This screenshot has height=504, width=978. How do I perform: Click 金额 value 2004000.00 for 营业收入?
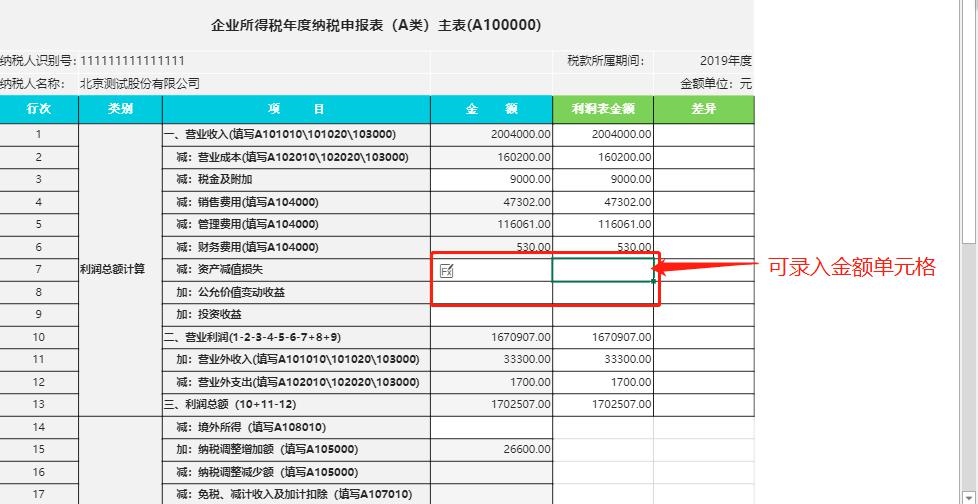(x=520, y=134)
